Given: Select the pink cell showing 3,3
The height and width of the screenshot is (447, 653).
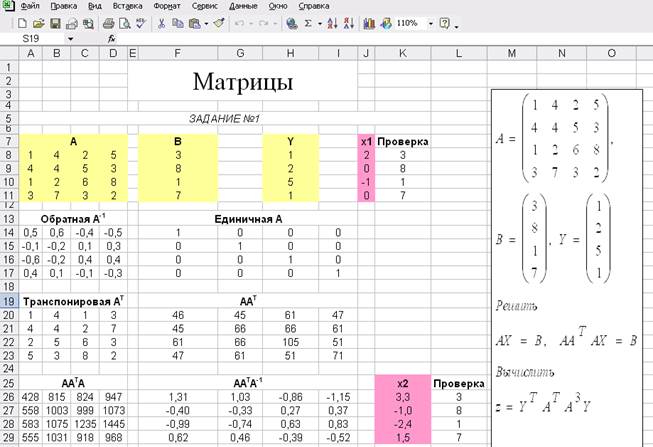Looking at the screenshot, I should tap(403, 397).
